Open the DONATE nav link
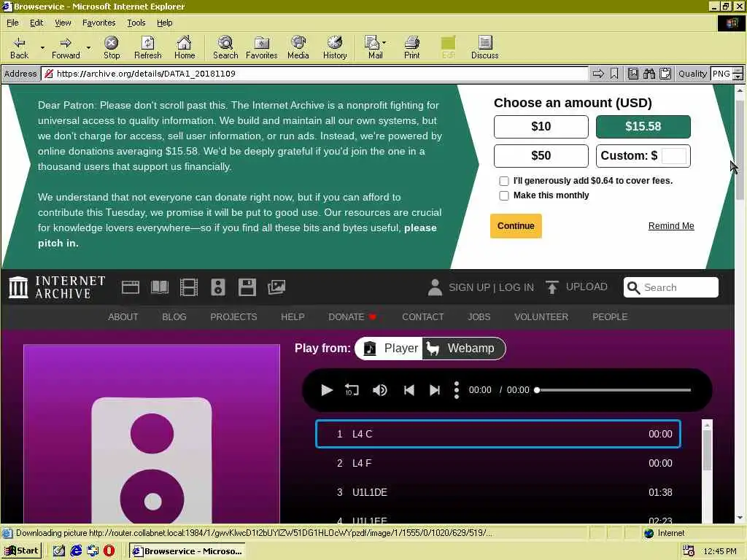The image size is (747, 560). coord(352,316)
